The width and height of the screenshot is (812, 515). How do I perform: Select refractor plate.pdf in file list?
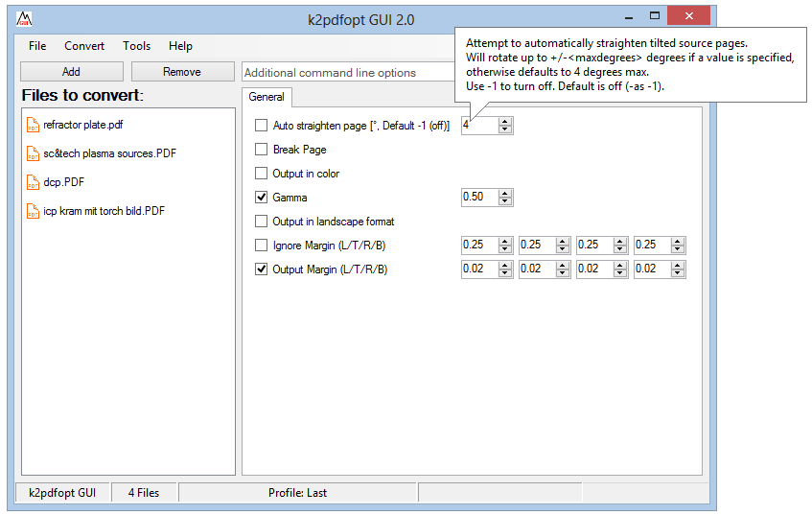pos(83,125)
